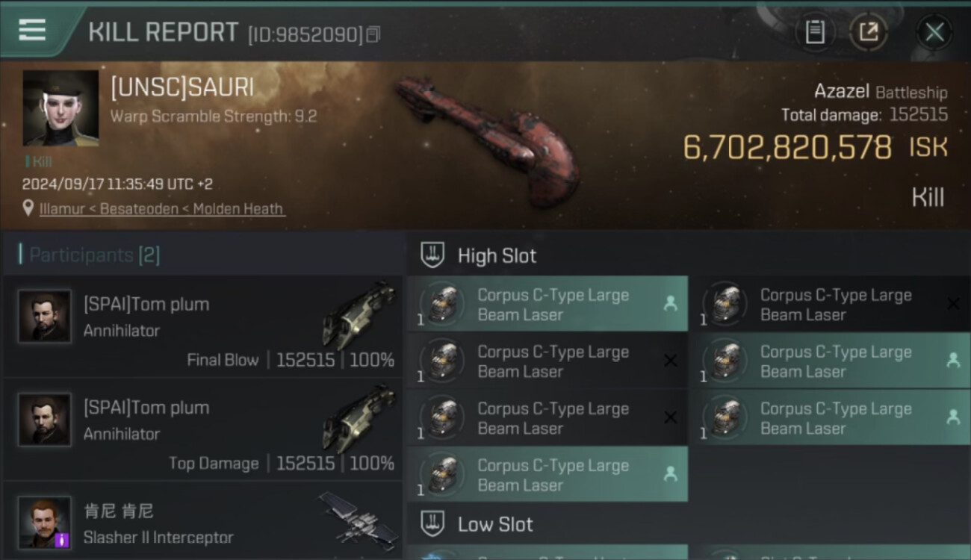The height and width of the screenshot is (560, 971).
Task: View SAURI's character portrait
Action: click(x=61, y=108)
